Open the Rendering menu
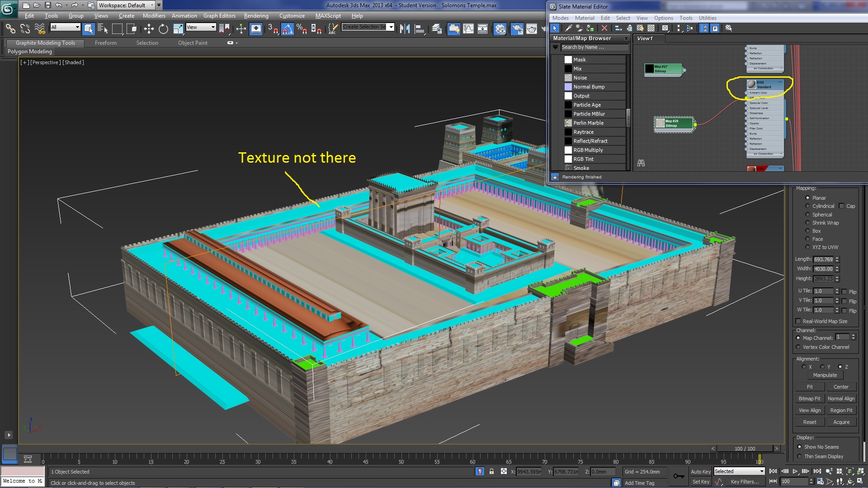Viewport: 868px width, 488px height. click(x=256, y=15)
